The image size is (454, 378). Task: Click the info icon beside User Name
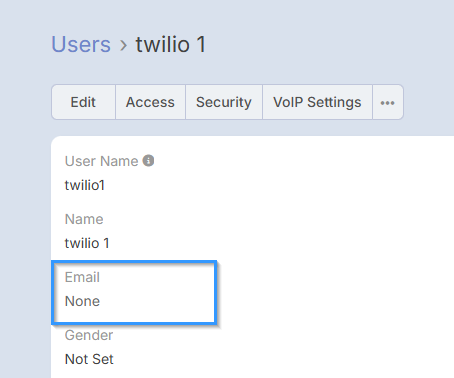tap(148, 161)
